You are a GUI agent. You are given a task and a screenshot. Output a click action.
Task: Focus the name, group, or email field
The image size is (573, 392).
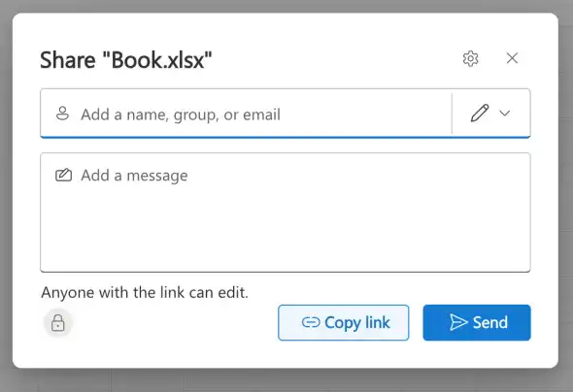pyautogui.click(x=246, y=114)
